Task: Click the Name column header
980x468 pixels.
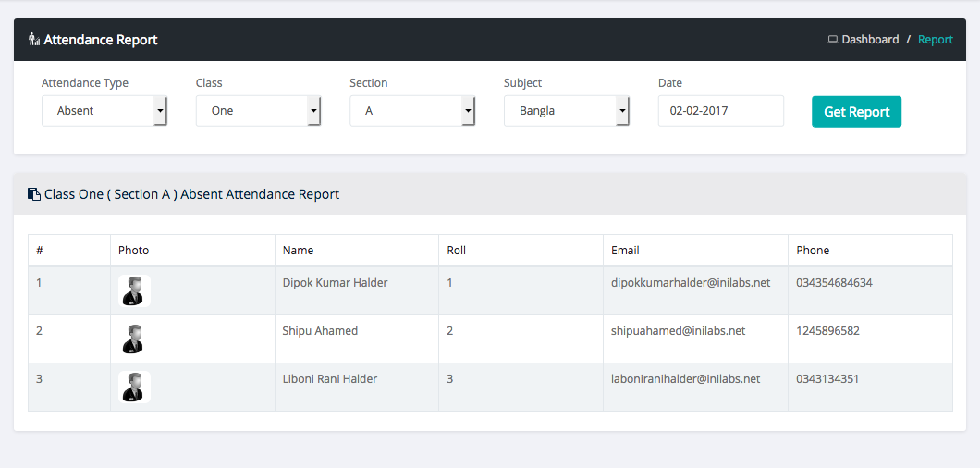Action: [x=298, y=251]
